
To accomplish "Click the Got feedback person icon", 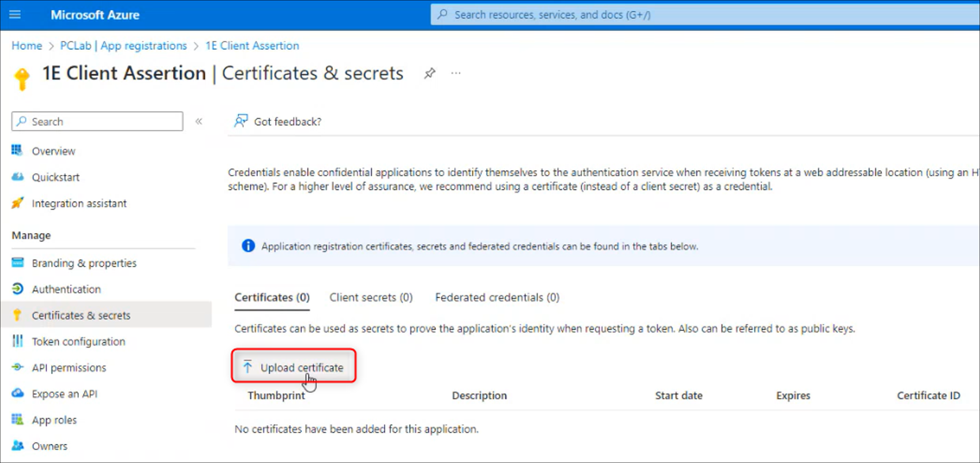I will click(x=241, y=121).
